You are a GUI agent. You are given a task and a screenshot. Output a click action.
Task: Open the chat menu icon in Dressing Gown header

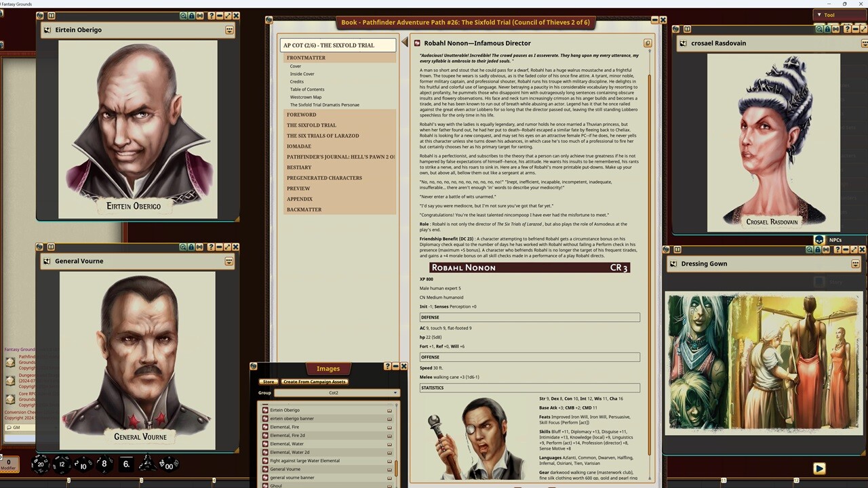pos(855,264)
